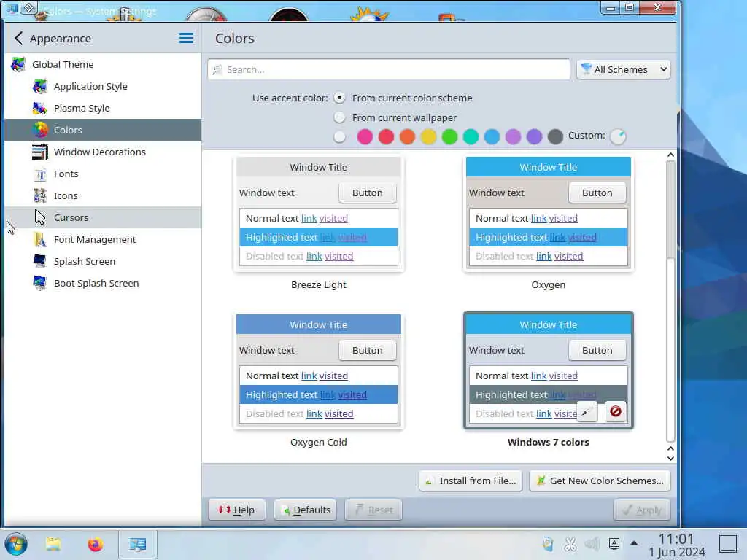Click the window menu icon in the titlebar

pyautogui.click(x=12, y=8)
